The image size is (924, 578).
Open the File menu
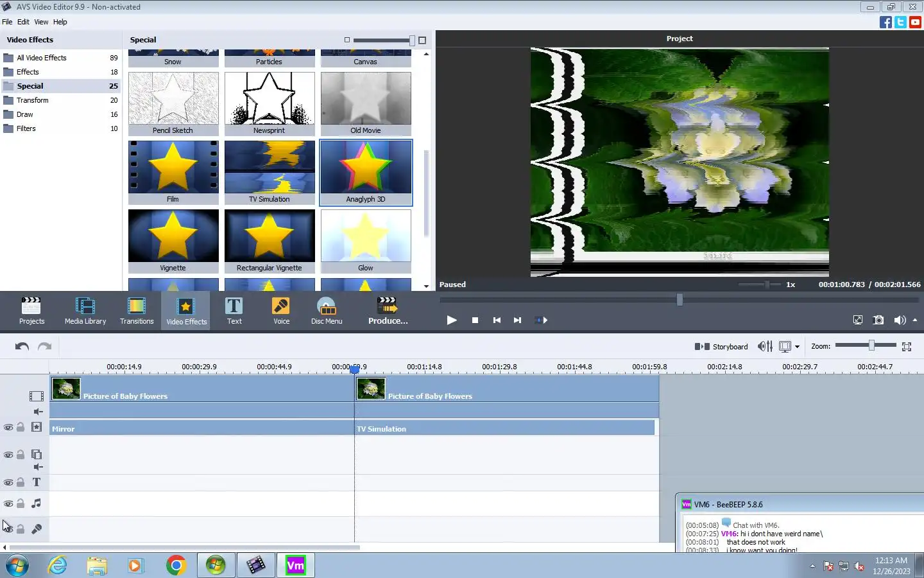(x=7, y=22)
